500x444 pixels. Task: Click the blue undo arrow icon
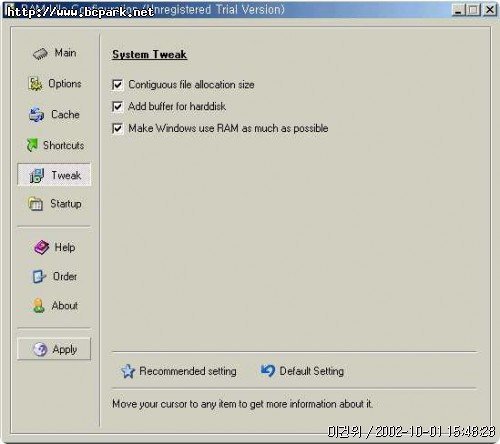268,371
